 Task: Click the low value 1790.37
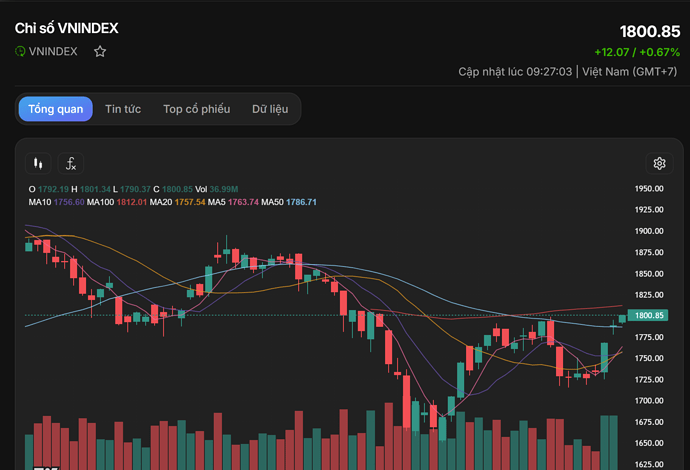coord(135,189)
